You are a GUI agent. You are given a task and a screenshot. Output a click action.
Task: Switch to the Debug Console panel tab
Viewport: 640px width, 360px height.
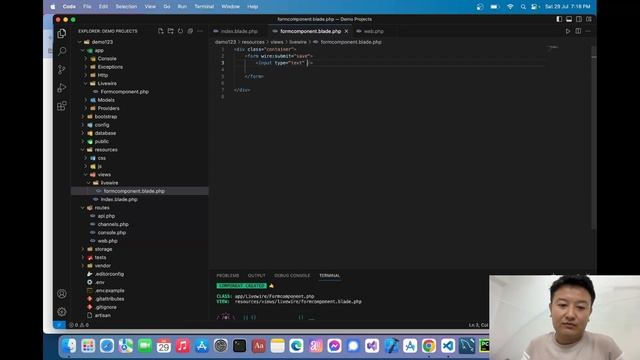click(292, 276)
